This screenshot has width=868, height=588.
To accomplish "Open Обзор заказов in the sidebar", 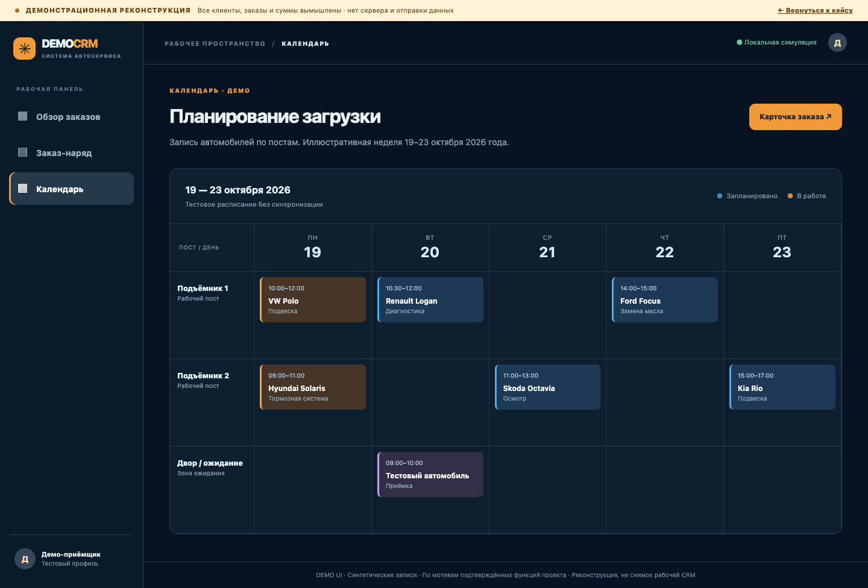I will 72,116.
